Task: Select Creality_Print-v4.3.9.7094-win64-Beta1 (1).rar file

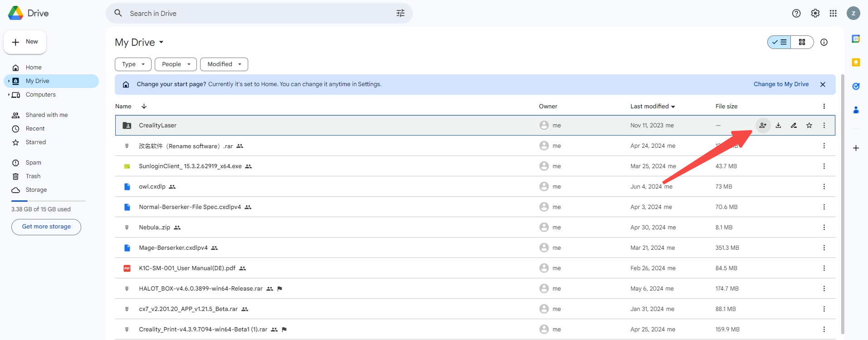Action: click(475, 329)
